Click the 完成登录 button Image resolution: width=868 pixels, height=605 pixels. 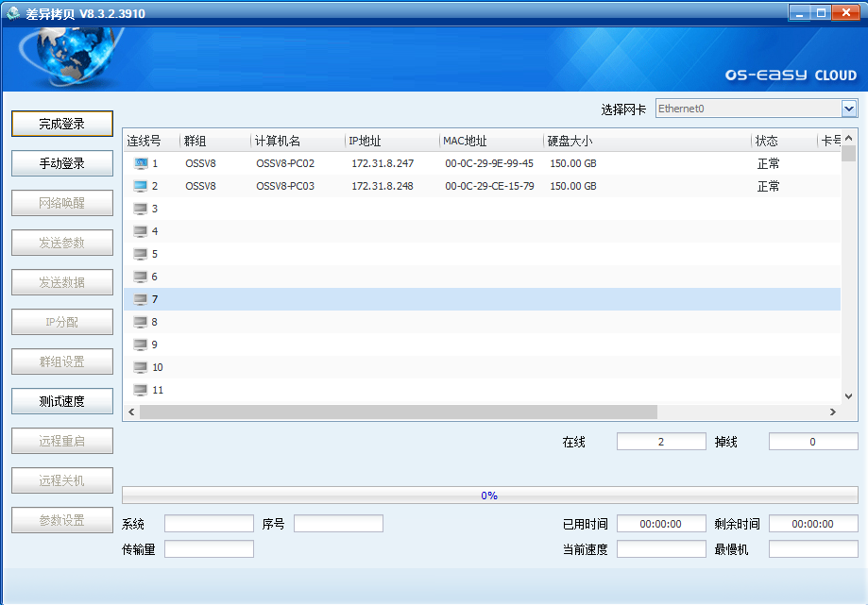pyautogui.click(x=62, y=124)
